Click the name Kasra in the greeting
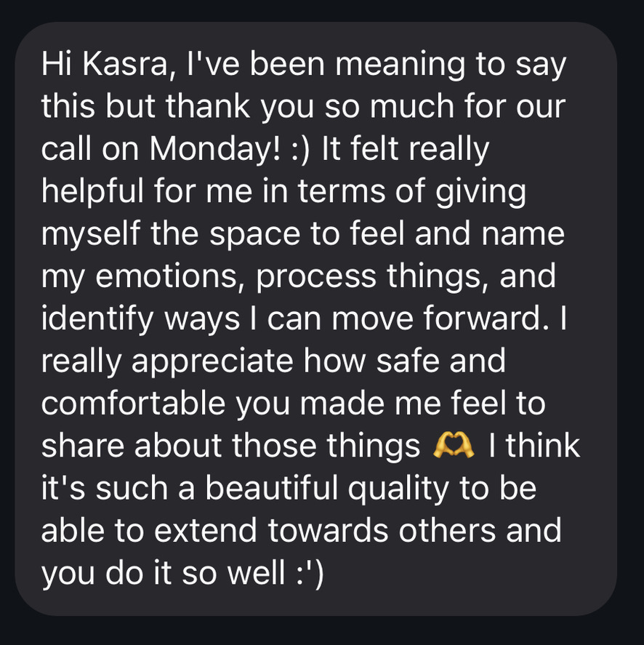This screenshot has width=644, height=645. [x=126, y=65]
